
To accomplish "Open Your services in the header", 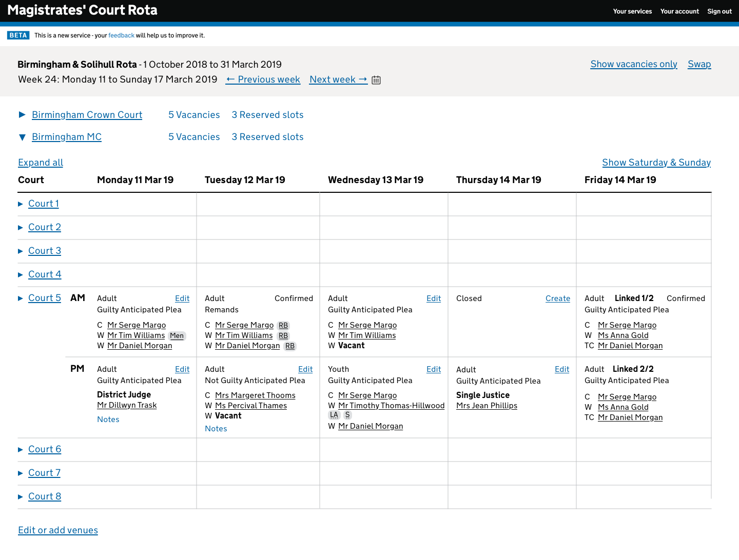I will [x=632, y=11].
